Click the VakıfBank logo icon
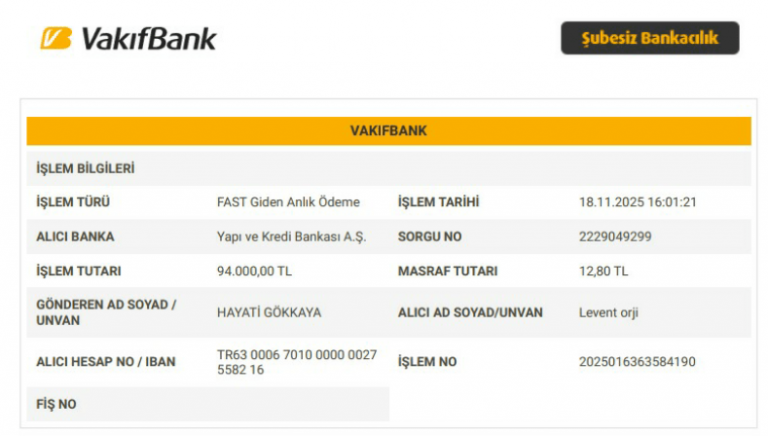Screen dimensions: 768x436 (x=56, y=38)
